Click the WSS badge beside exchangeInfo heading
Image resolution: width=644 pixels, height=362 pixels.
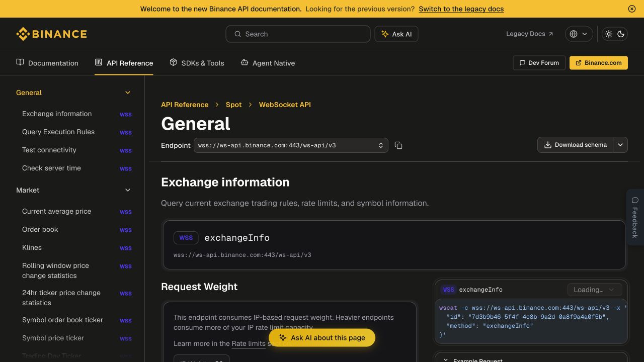pyautogui.click(x=186, y=238)
